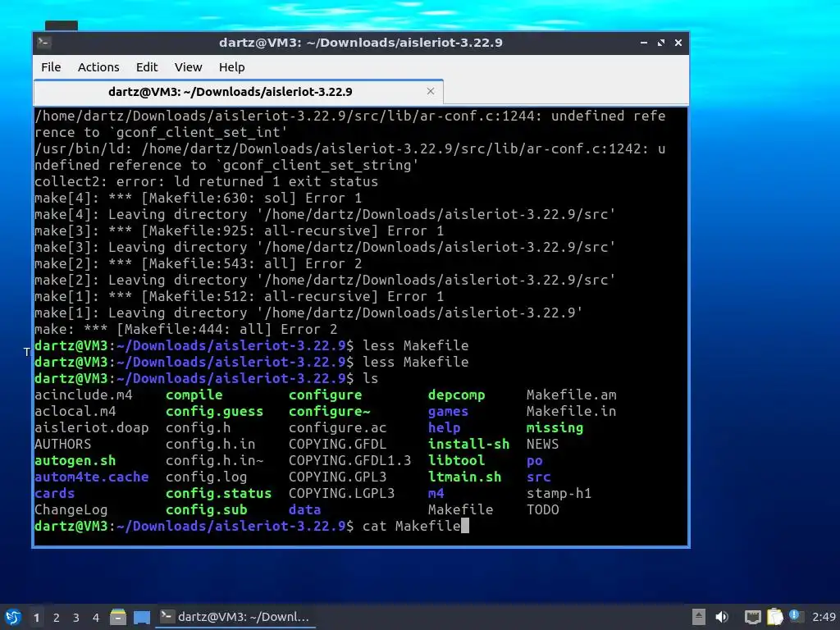Click 'config.status' in the ls output
Screen dimensions: 840x630
coord(218,493)
